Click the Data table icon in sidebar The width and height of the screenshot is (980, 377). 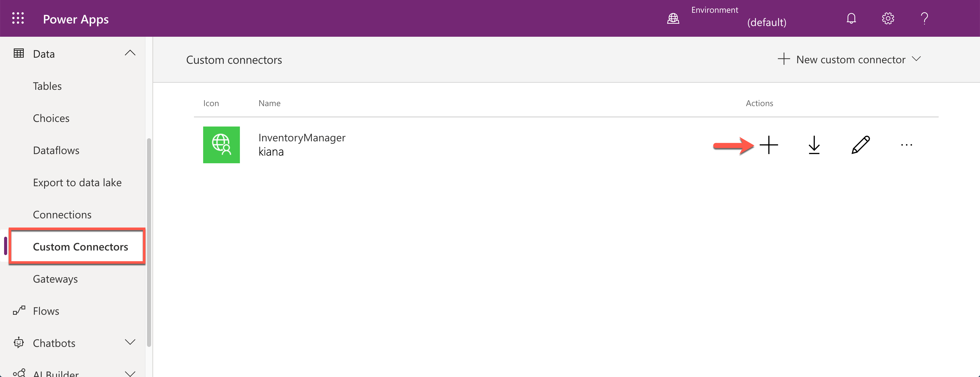[19, 53]
